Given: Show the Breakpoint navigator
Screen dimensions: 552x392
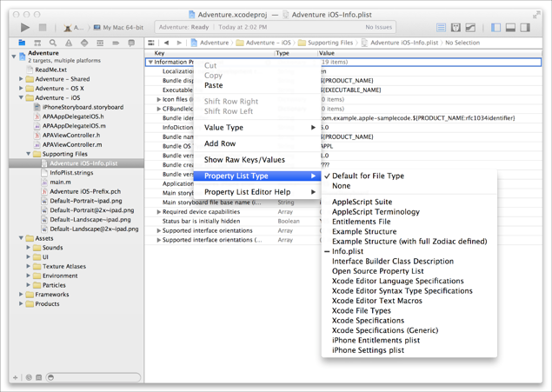Looking at the screenshot, I should point(116,43).
